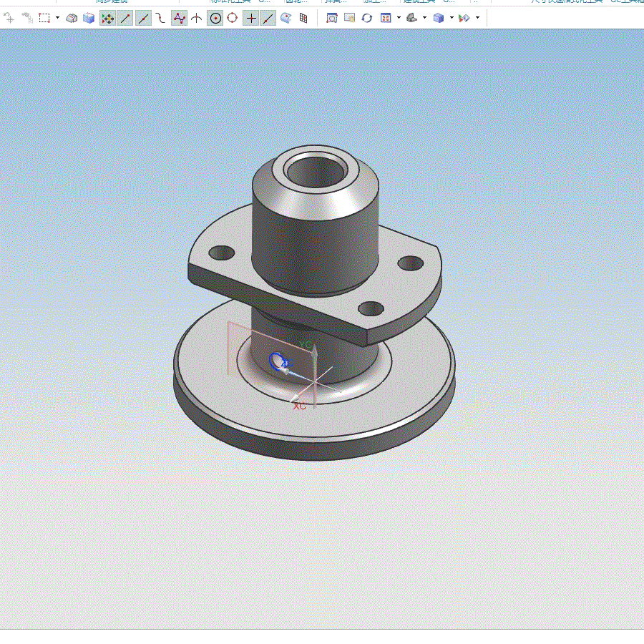Click the greyed curved-arrow crosshair icon
Viewport: 644px width, 644px height.
point(9,18)
